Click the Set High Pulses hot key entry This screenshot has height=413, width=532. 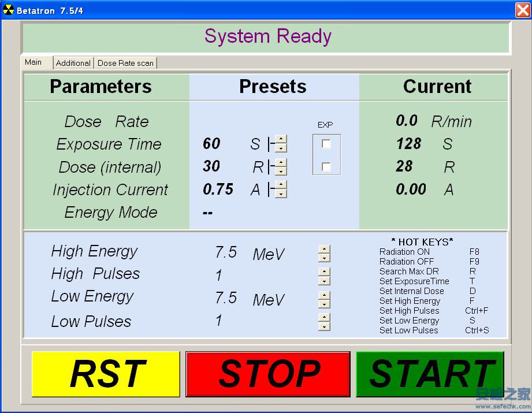tap(434, 311)
